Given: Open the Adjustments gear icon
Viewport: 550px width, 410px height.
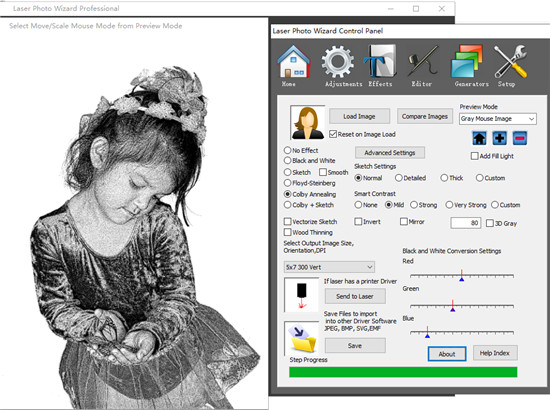Looking at the screenshot, I should click(x=337, y=62).
